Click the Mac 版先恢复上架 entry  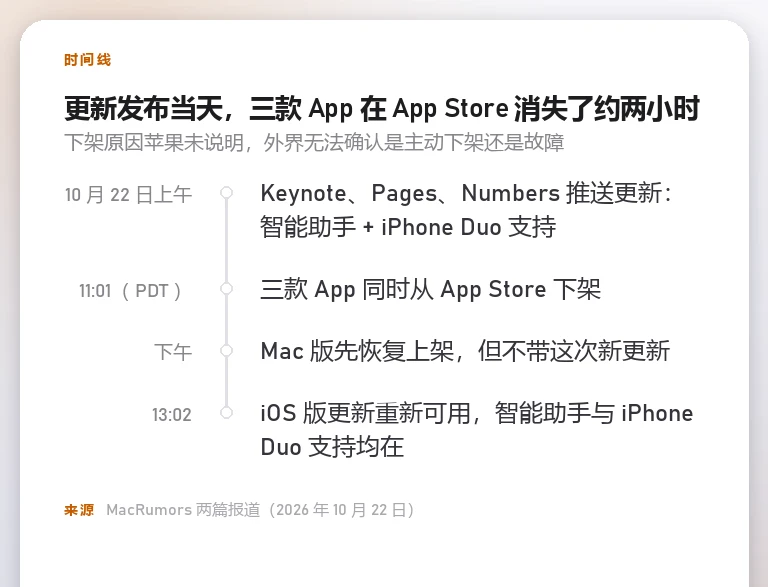click(465, 351)
